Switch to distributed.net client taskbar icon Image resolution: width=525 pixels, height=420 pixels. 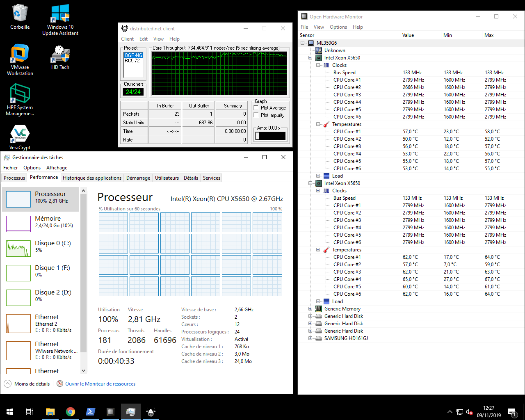click(x=151, y=411)
